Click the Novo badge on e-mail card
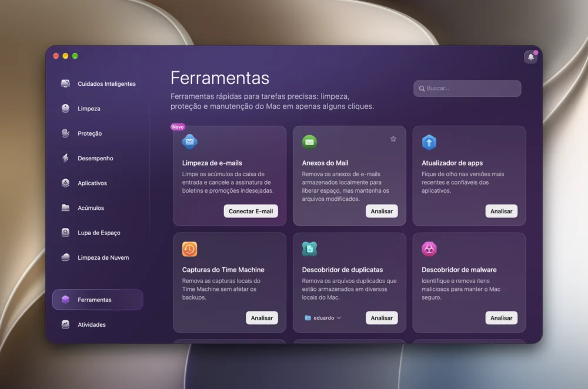The height and width of the screenshot is (389, 588). pyautogui.click(x=178, y=127)
